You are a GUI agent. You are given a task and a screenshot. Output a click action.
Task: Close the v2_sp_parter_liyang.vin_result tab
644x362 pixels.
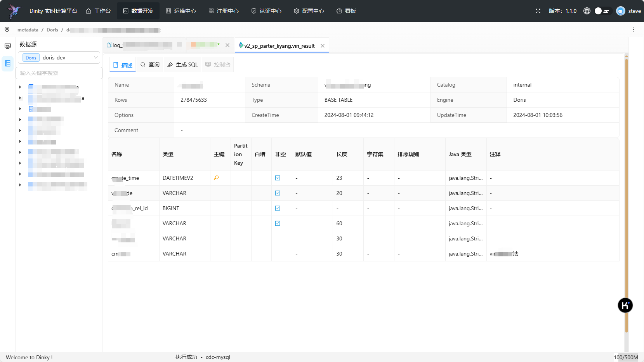pyautogui.click(x=323, y=46)
